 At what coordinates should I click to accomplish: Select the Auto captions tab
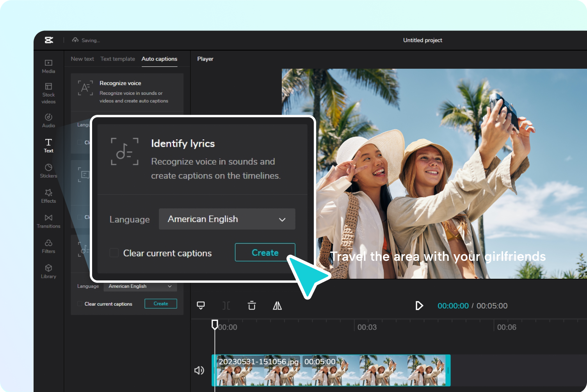[x=159, y=59]
